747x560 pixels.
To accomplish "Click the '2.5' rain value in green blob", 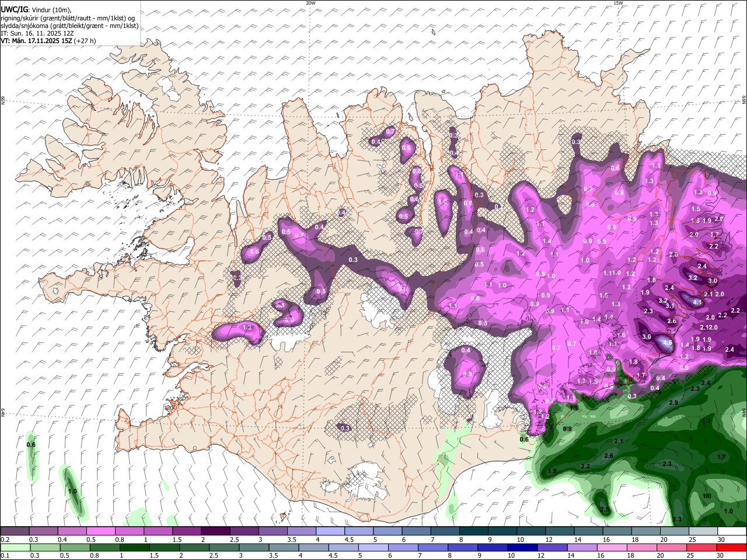I will [605, 510].
